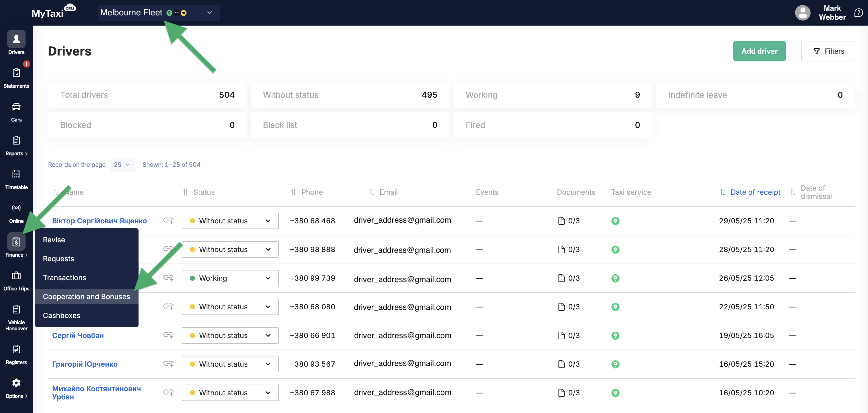Click the Without status 495 card

350,95
